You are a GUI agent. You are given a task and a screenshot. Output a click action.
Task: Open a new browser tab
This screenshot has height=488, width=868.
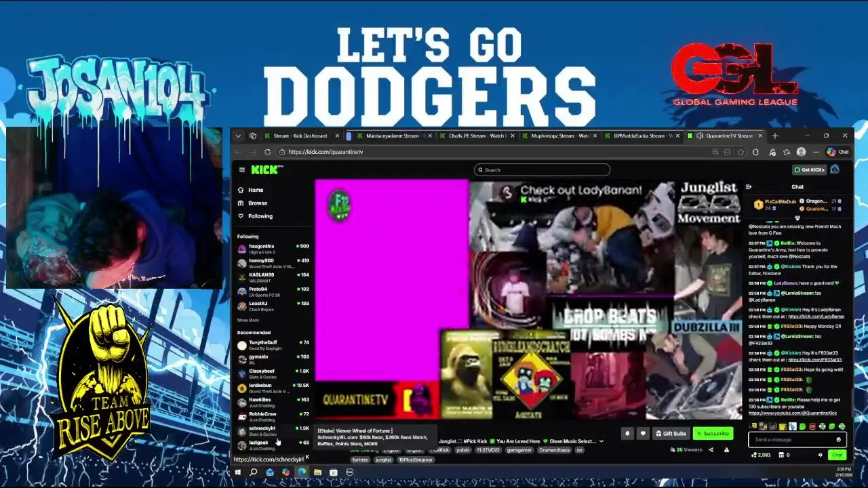[x=774, y=136]
